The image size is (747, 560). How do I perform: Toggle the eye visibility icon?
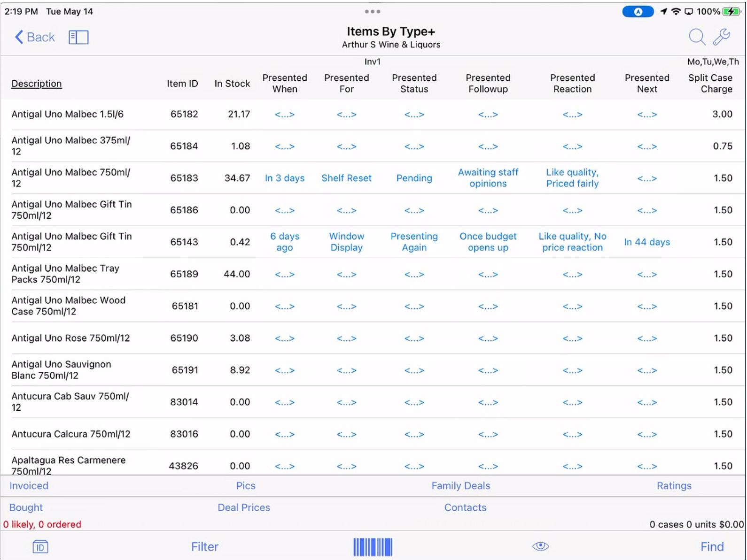pos(540,546)
